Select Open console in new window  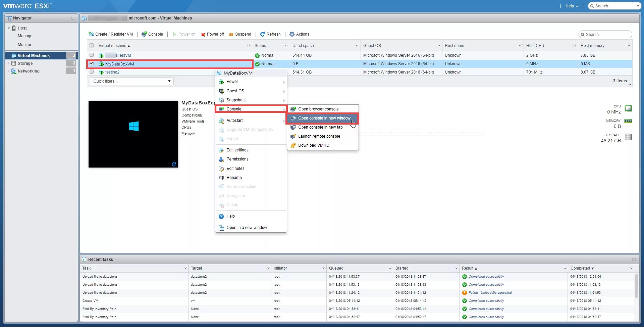point(322,118)
